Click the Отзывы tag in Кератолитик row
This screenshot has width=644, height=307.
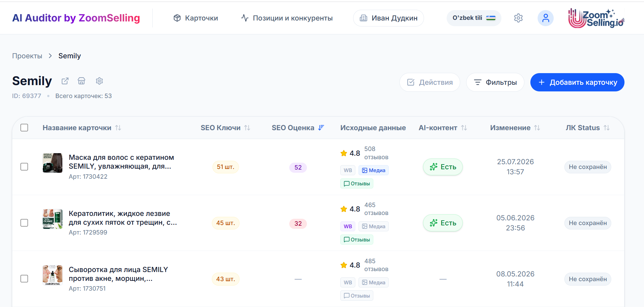tap(357, 240)
